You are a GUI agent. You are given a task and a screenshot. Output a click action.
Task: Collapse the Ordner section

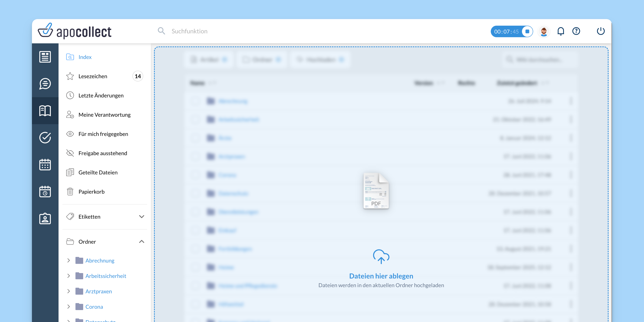pyautogui.click(x=141, y=242)
